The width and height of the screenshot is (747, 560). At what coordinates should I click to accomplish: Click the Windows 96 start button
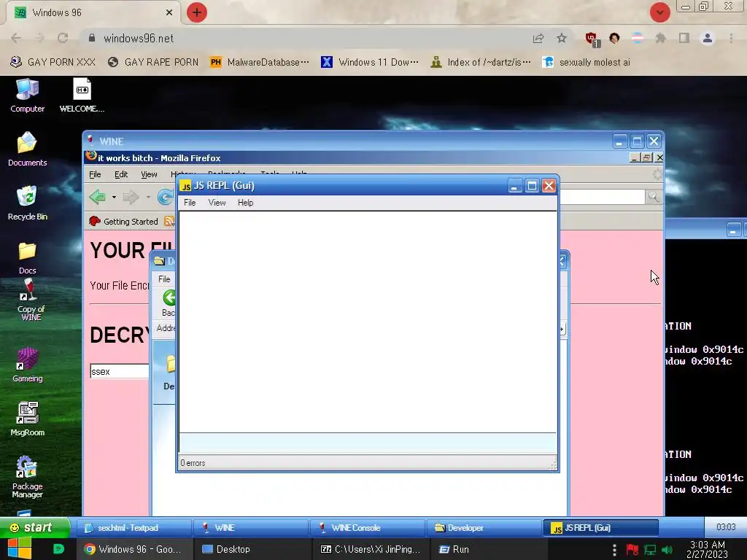point(35,528)
